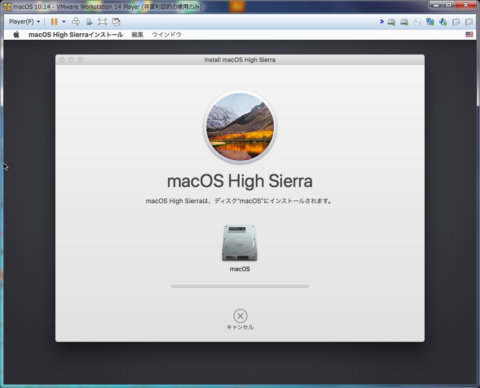Open the network adapter device icon

pyautogui.click(x=430, y=22)
